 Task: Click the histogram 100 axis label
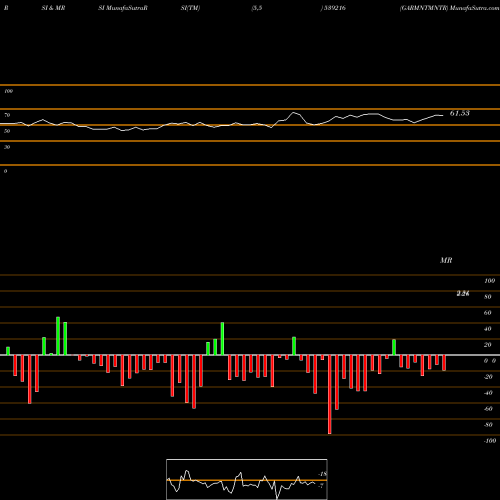point(490,281)
